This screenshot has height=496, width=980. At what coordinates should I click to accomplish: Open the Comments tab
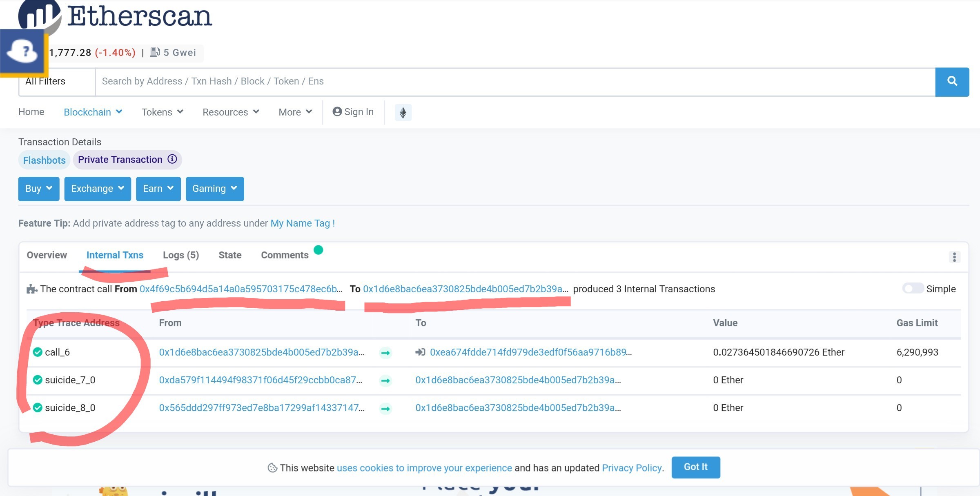285,255
